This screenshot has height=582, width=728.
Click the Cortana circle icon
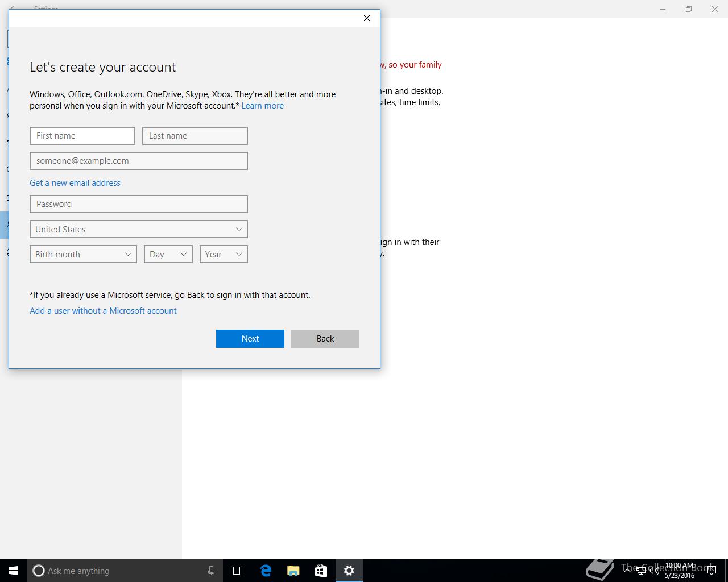click(39, 571)
